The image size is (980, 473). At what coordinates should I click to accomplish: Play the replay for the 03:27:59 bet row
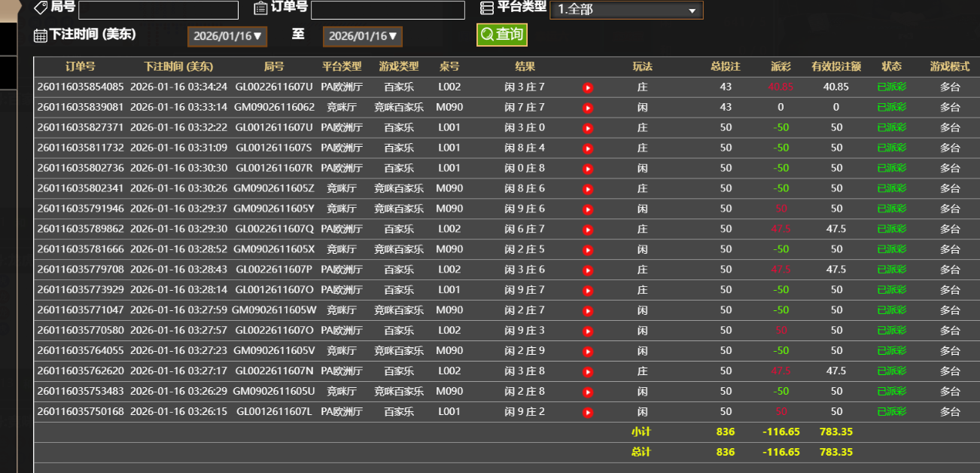click(586, 310)
